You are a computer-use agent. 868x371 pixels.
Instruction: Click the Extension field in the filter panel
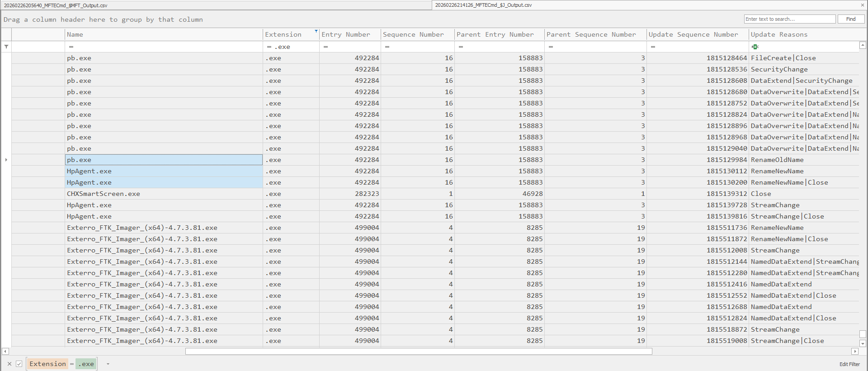coord(47,364)
